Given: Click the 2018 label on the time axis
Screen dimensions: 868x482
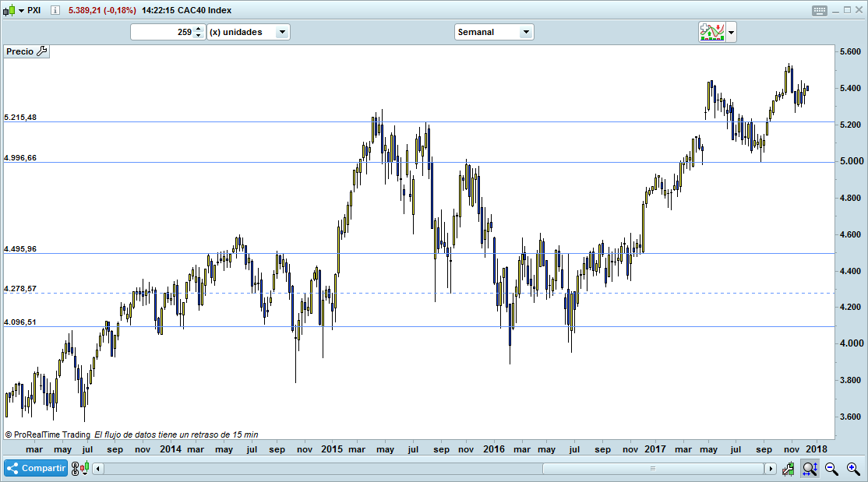Looking at the screenshot, I should 817,449.
